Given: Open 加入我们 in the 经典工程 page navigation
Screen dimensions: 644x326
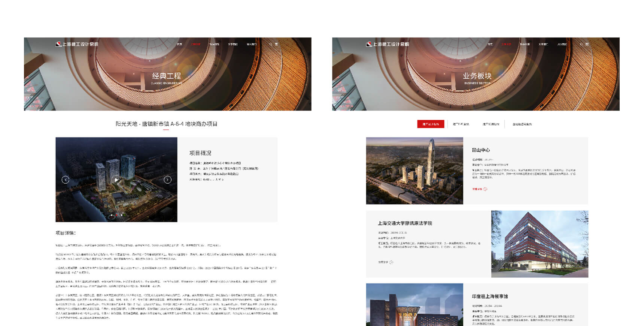Looking at the screenshot, I should click(x=252, y=44).
